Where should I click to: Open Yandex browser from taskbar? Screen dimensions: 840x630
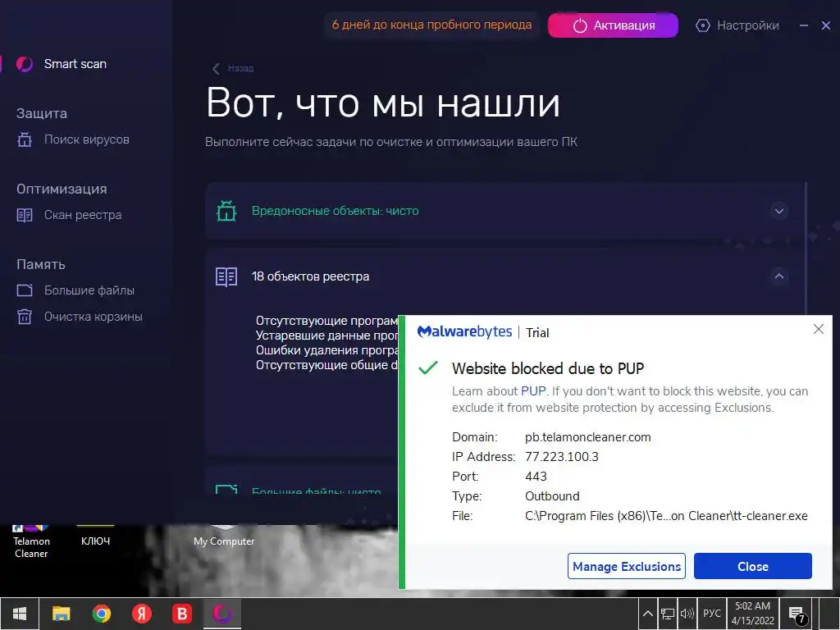pos(142,614)
